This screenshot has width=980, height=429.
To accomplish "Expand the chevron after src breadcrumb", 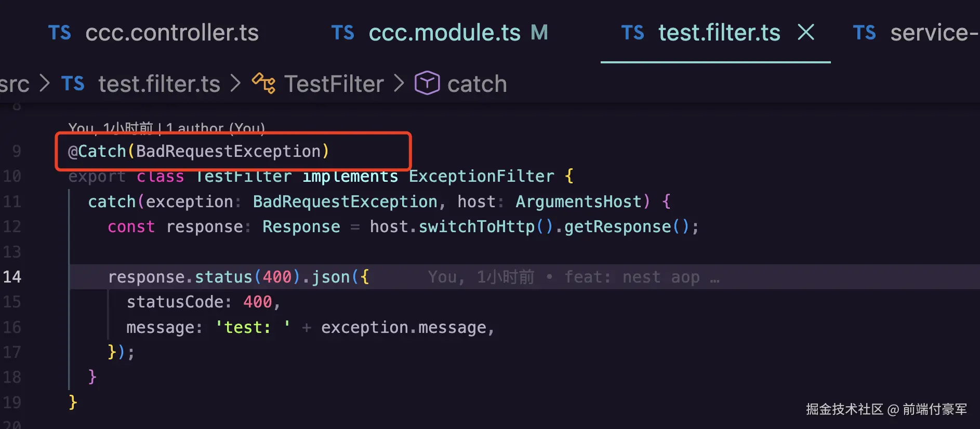I will (45, 83).
